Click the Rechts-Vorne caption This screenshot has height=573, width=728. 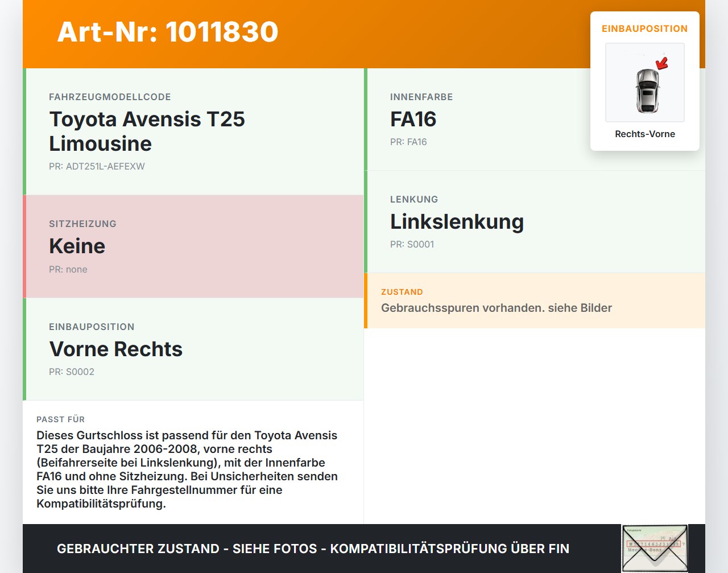pyautogui.click(x=645, y=134)
